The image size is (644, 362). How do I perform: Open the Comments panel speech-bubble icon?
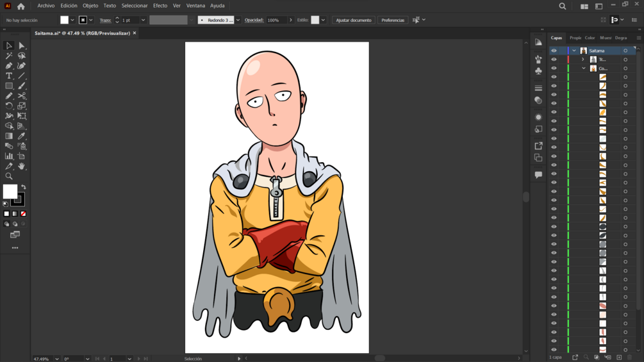point(538,175)
